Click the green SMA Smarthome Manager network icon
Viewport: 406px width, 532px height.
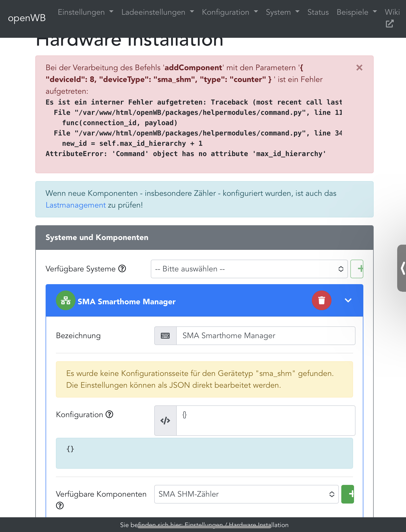point(65,300)
